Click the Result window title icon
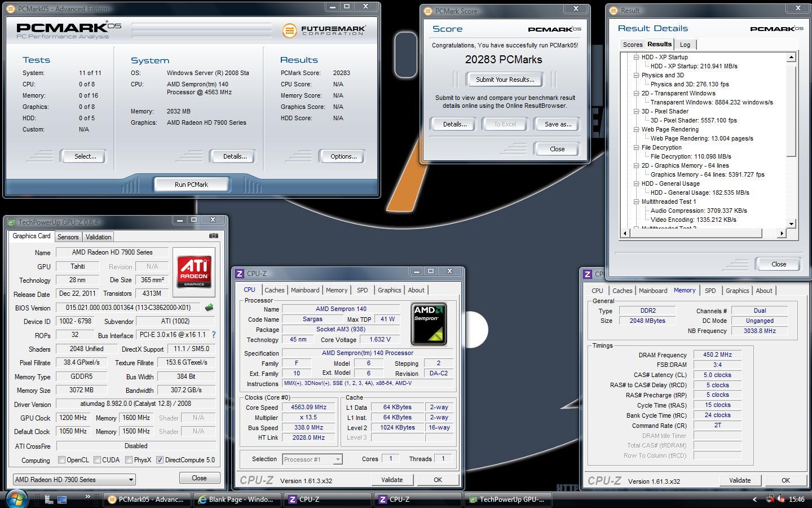 614,10
